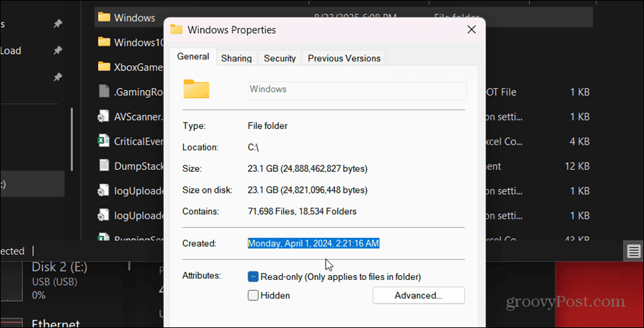
Task: Toggle the Read-only attribute checkbox
Action: click(253, 276)
